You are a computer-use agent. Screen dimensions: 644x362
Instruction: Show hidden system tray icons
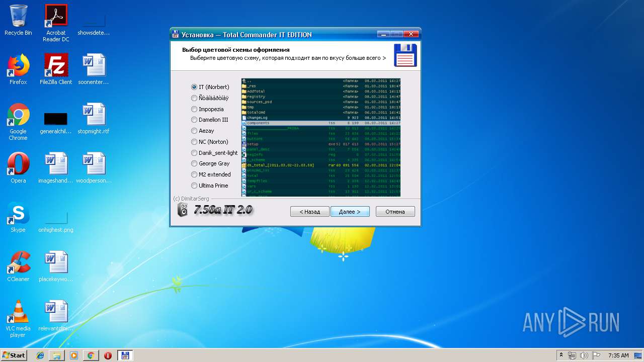(x=561, y=355)
